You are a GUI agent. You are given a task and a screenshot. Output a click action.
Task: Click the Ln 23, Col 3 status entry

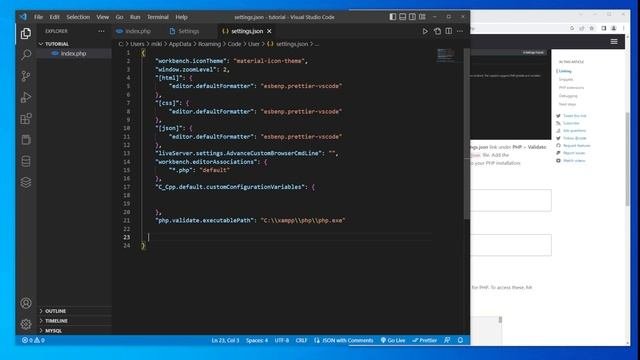pyautogui.click(x=225, y=340)
